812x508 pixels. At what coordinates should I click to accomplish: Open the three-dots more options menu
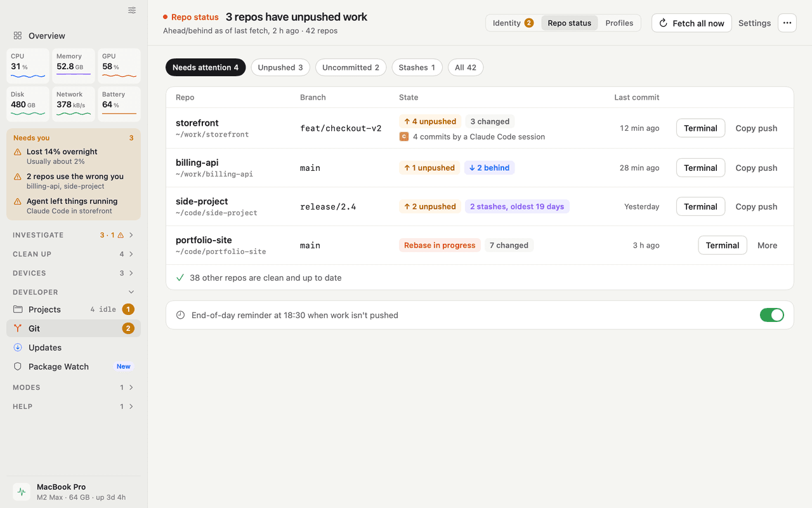[x=787, y=23]
